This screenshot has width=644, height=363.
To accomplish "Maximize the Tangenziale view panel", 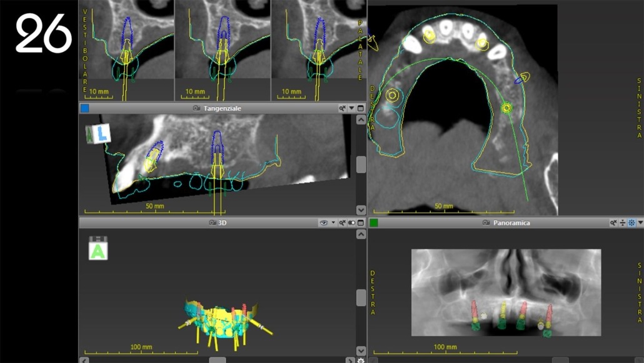I will (x=361, y=108).
